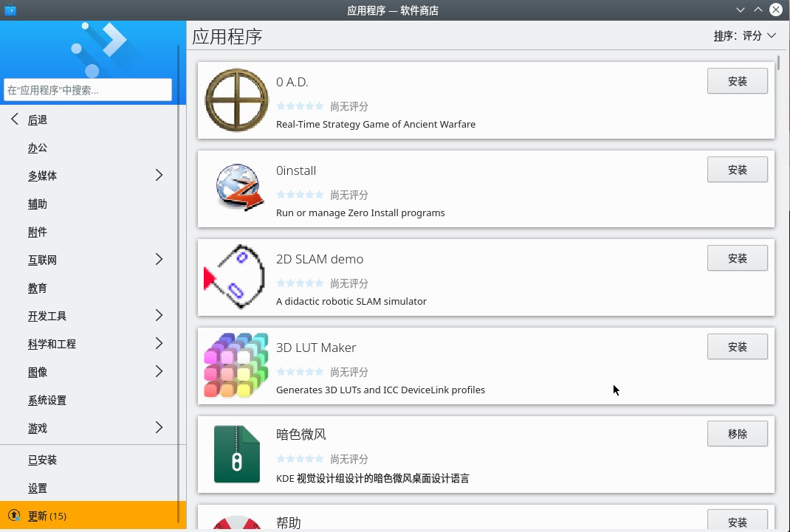Click the 科学和工程 category label
This screenshot has height=532, width=790.
coord(52,345)
